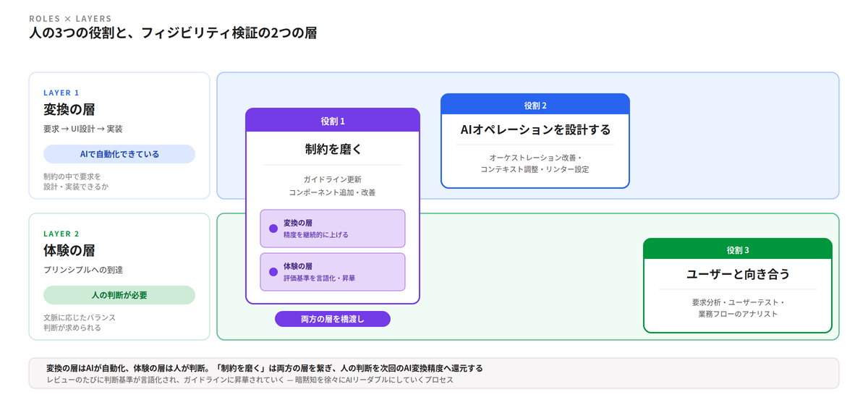Screen dimensions: 868x405
Task: Click the purple dot beside '変換の層' in role 1
Action: click(x=273, y=229)
